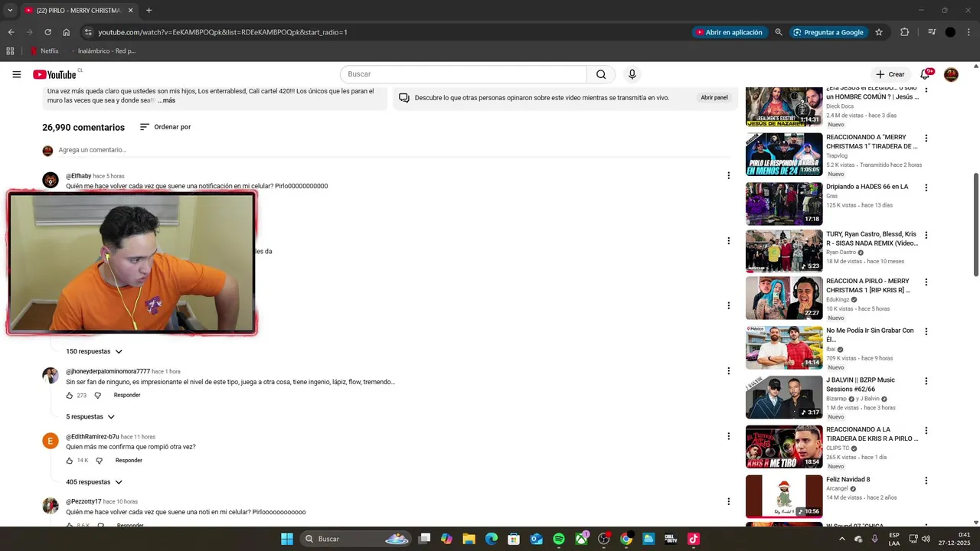Open the Feliz Navidad 8 thumbnail
Image resolution: width=980 pixels, height=551 pixels.
coord(784,497)
